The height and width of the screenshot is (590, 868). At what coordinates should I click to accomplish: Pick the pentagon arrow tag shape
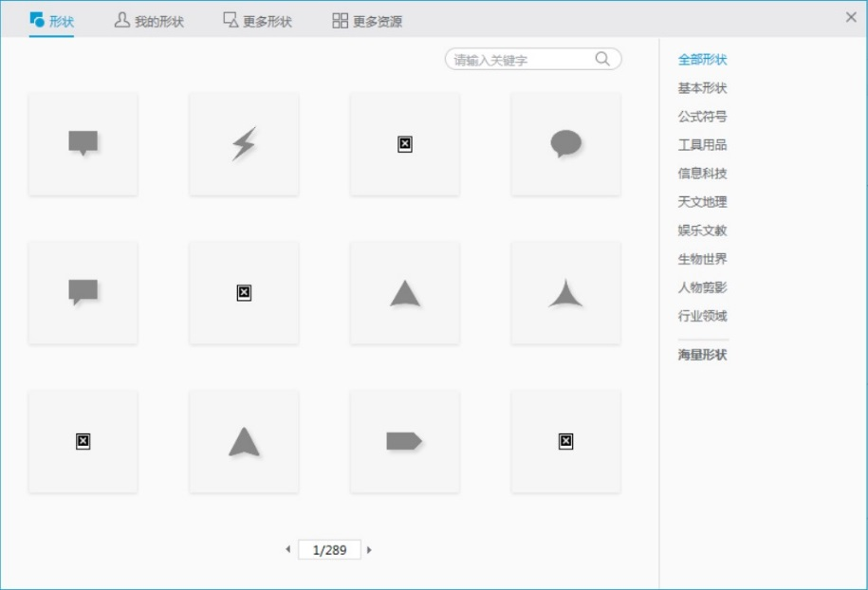point(404,441)
